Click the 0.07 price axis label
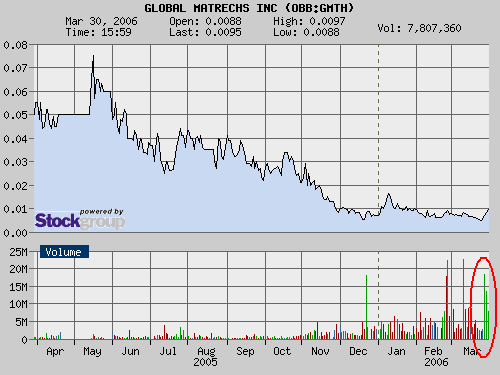The width and height of the screenshot is (500, 375). click(x=15, y=68)
